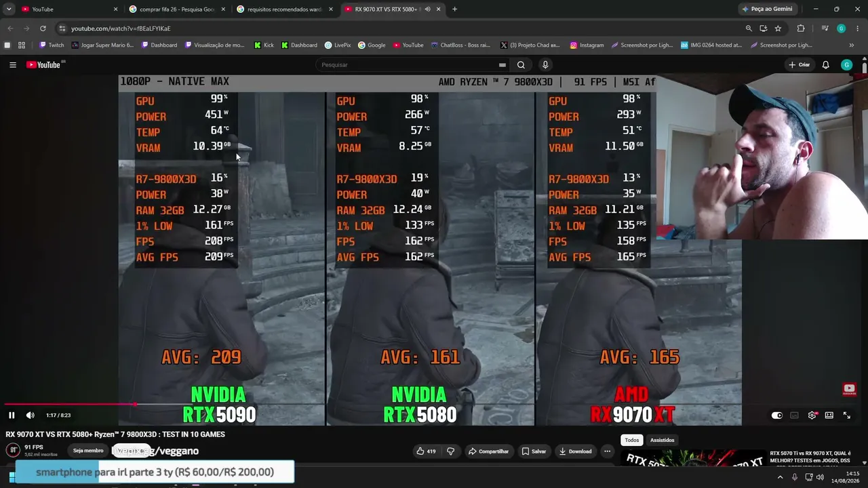Viewport: 868px width, 488px height.
Task: Zoom icon in the address bar
Action: coord(749,28)
